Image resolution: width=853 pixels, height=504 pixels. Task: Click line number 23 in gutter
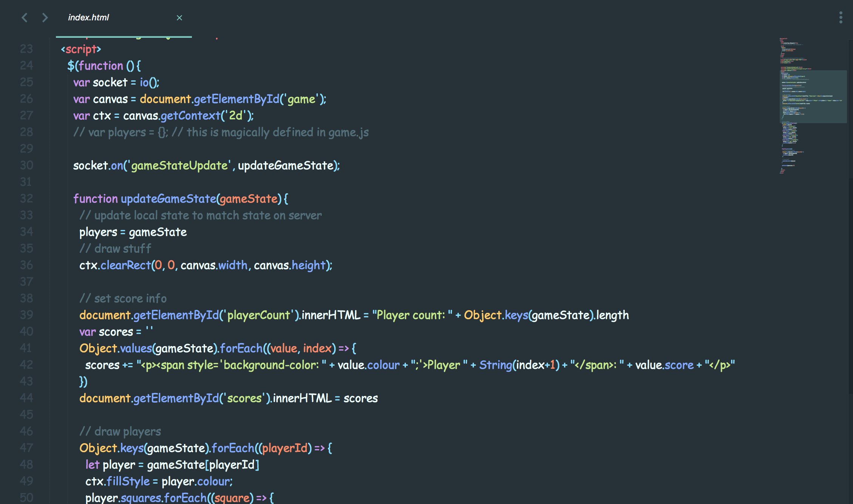click(x=26, y=49)
